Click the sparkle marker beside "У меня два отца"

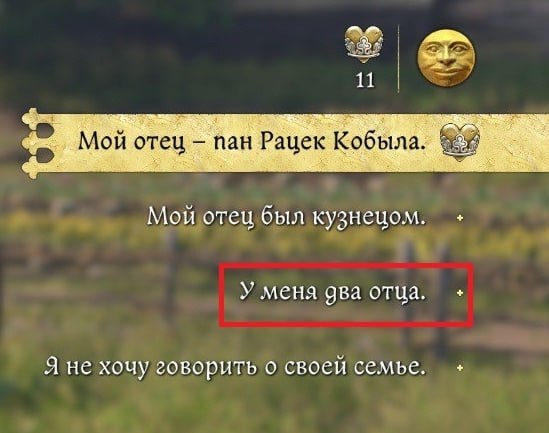click(x=460, y=292)
